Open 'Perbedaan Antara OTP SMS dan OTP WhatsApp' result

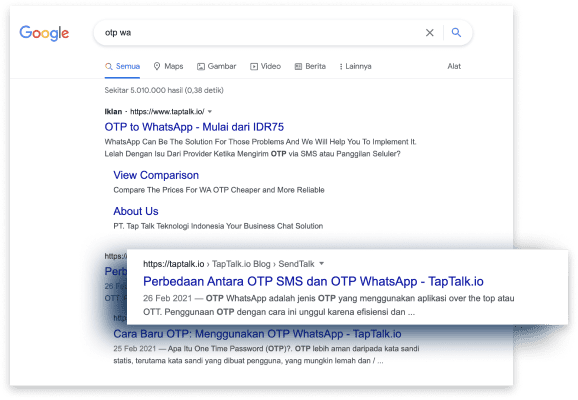click(x=313, y=281)
